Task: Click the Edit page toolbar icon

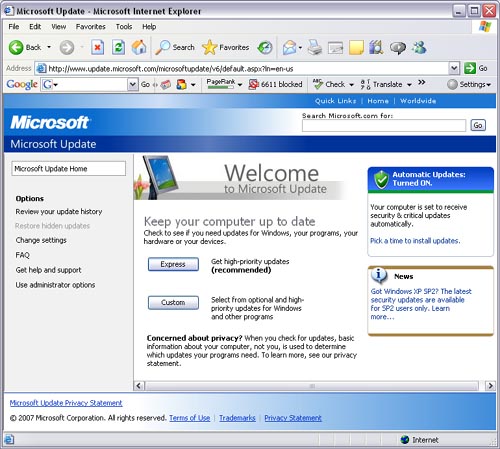Action: tap(335, 48)
